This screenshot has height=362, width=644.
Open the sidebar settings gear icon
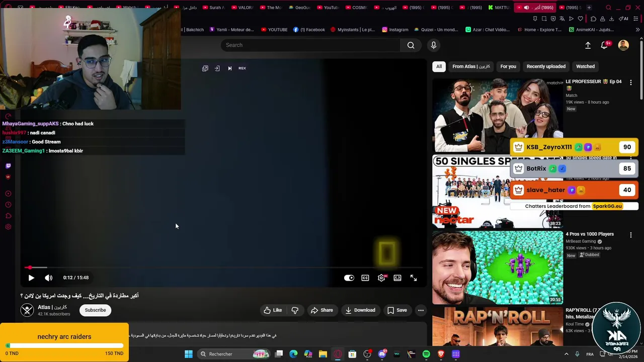8,227
